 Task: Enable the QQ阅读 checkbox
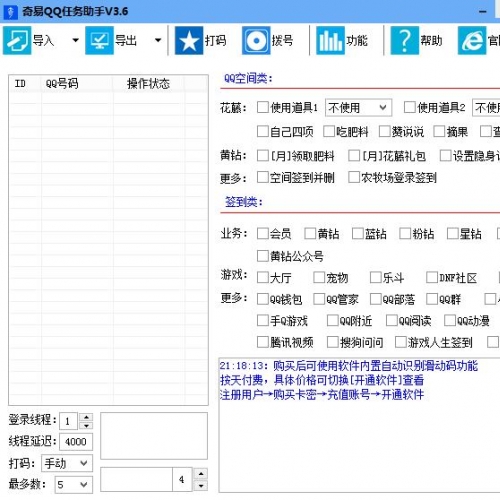coord(392,320)
